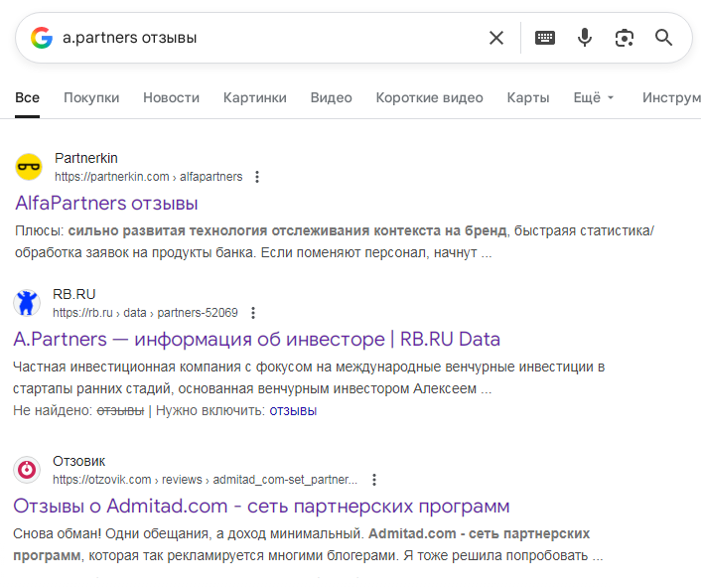This screenshot has height=588, width=701.
Task: Open three-dot menu for RB.RU result
Action: tap(253, 312)
